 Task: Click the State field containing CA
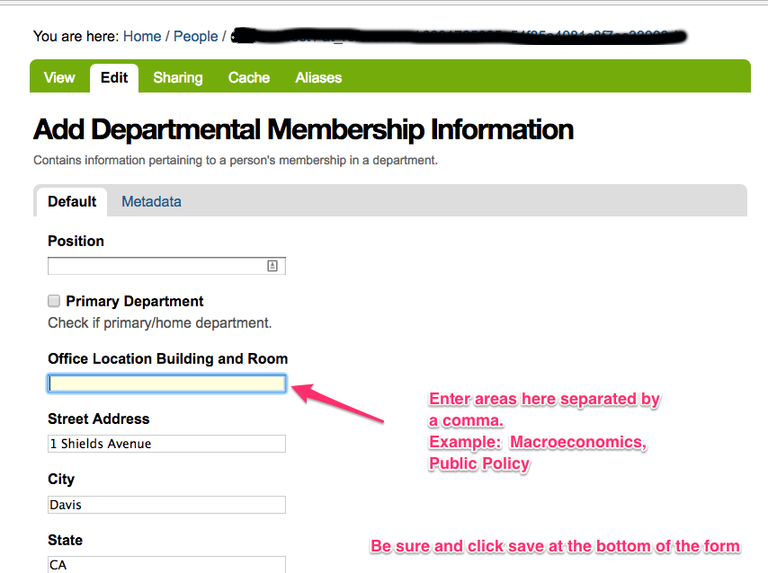coord(166,565)
